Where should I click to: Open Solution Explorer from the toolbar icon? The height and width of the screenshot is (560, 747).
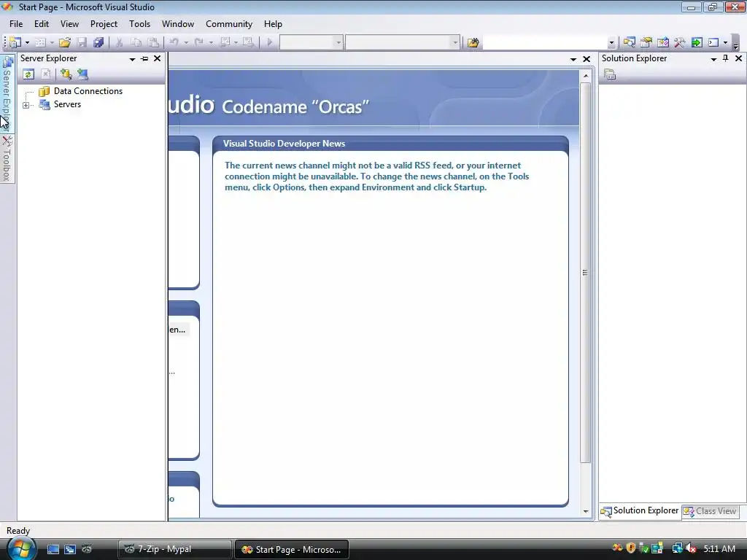(x=629, y=42)
